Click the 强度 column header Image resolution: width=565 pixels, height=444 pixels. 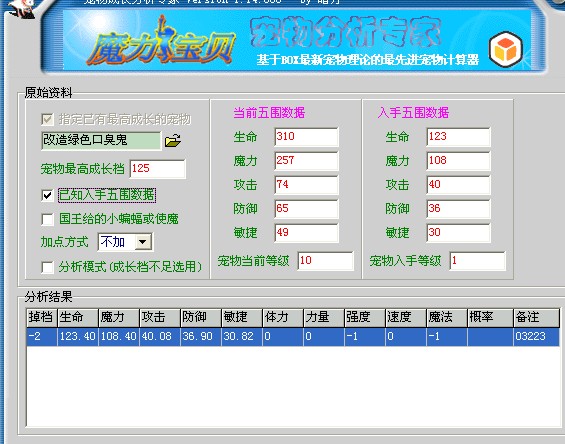(x=365, y=318)
